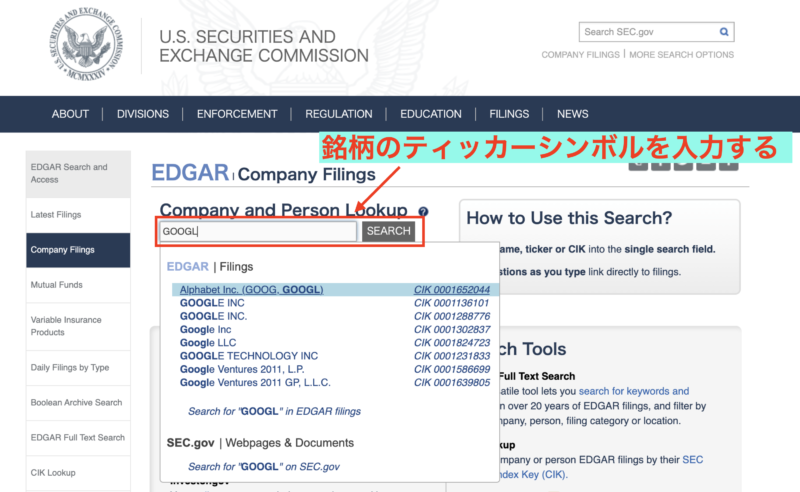This screenshot has width=800, height=492.
Task: Open MORE SEARCH OPTIONS link
Action: pyautogui.click(x=681, y=55)
